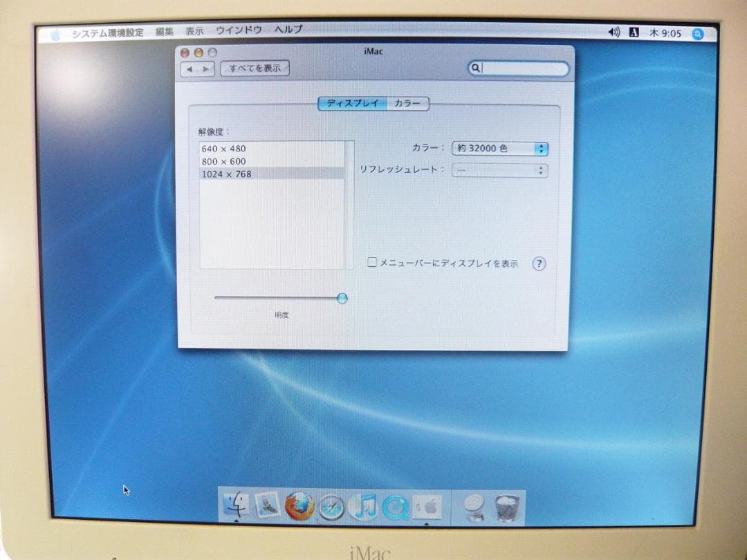Open Firefox from the Dock
This screenshot has height=560, width=747.
pos(299,506)
